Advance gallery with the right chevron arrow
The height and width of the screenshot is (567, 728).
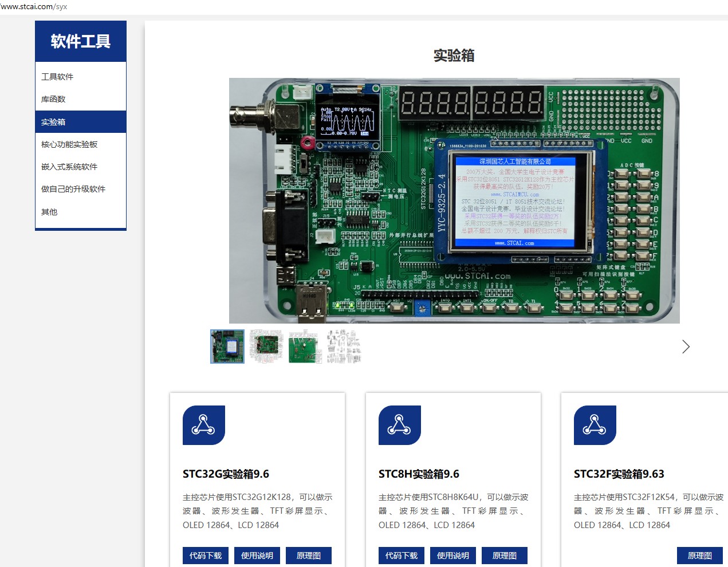tap(686, 346)
